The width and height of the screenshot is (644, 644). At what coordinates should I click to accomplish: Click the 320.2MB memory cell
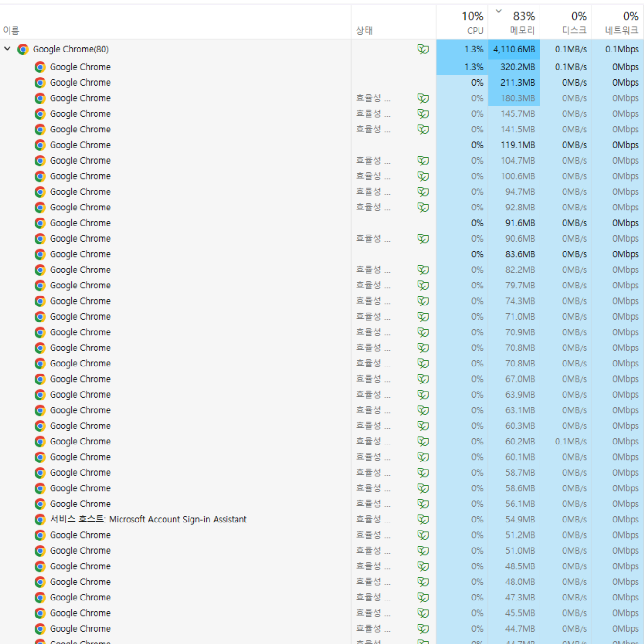click(x=514, y=67)
